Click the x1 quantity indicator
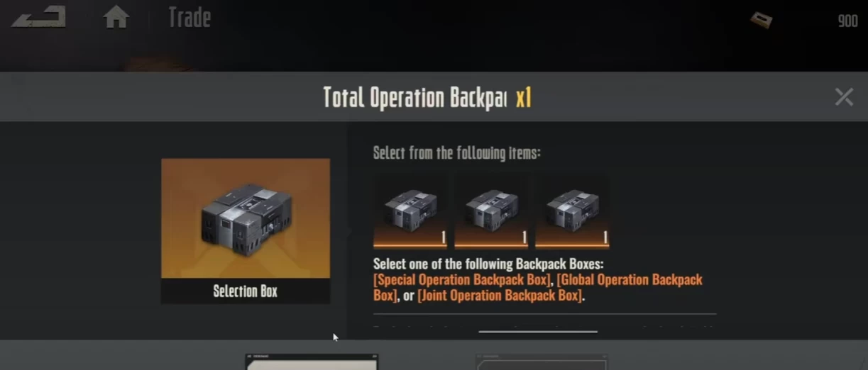Viewport: 868px width, 370px height. tap(524, 99)
